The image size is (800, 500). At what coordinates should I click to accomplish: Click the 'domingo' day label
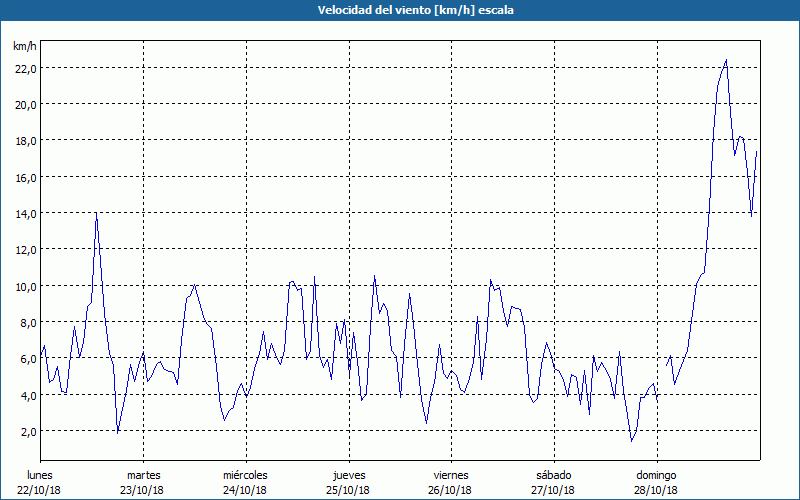(x=656, y=476)
